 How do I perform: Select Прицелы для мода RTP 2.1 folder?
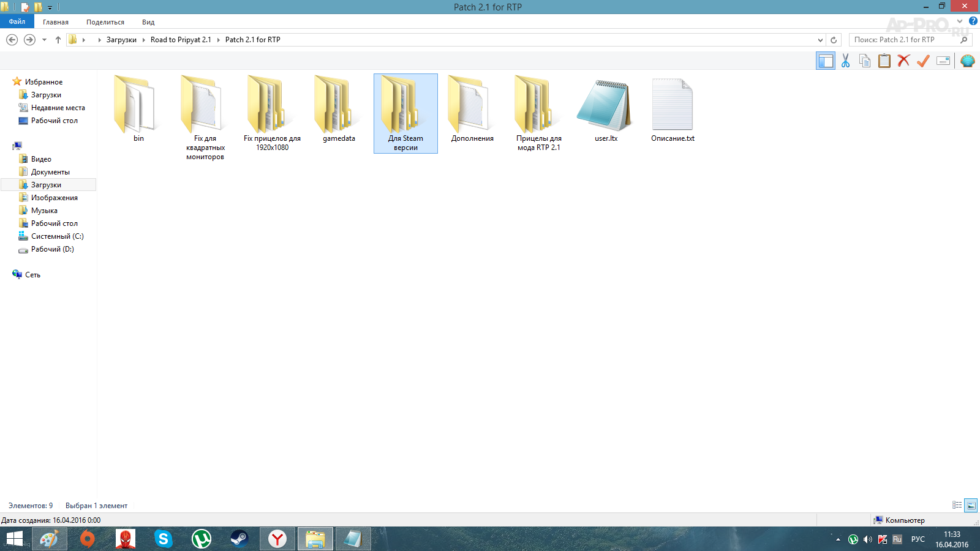coord(539,113)
